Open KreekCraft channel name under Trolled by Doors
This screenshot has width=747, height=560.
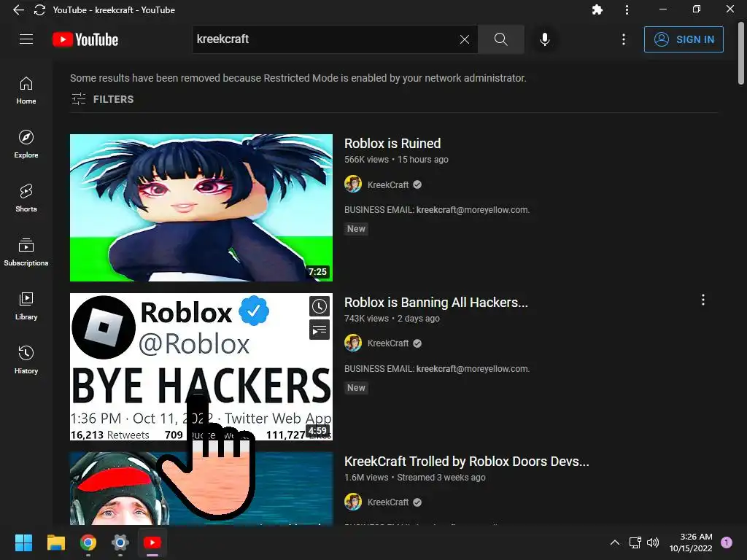(x=388, y=502)
